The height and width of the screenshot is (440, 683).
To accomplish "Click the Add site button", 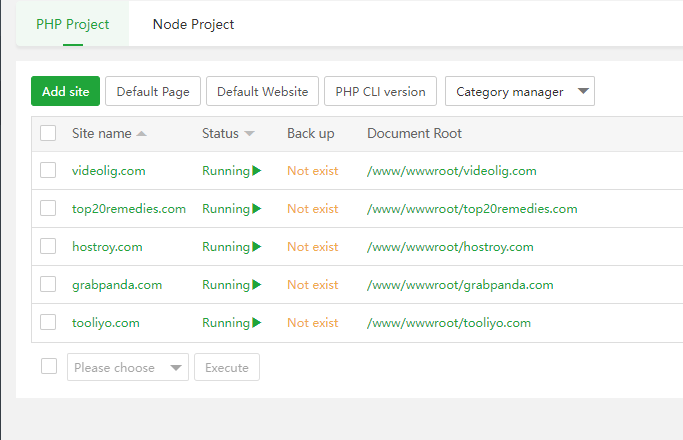I will 65,91.
